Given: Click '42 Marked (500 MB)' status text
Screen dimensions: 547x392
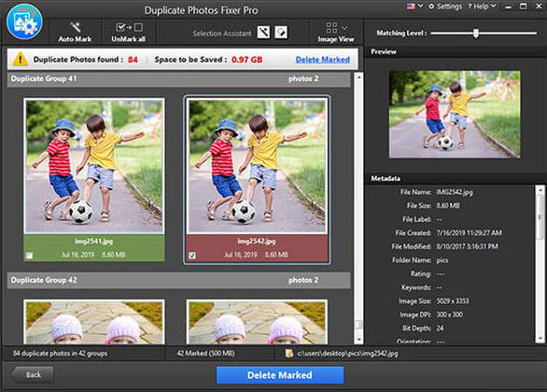Looking at the screenshot, I should pos(205,354).
